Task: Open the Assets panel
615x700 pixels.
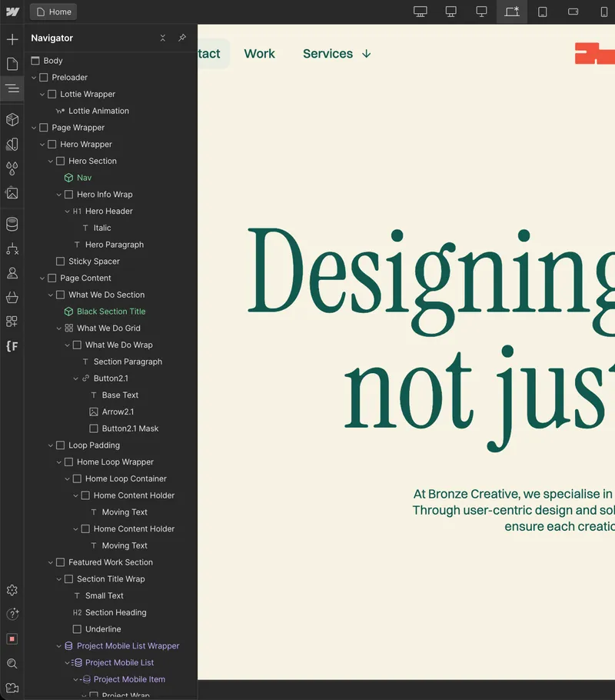Action: pos(12,193)
